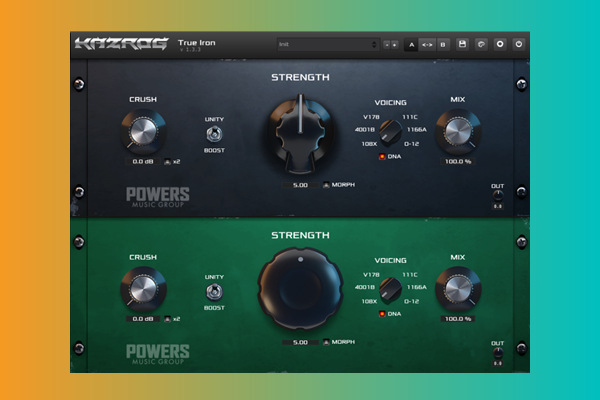Click the rightmost round icon in the header
600x400 pixels.
518,45
